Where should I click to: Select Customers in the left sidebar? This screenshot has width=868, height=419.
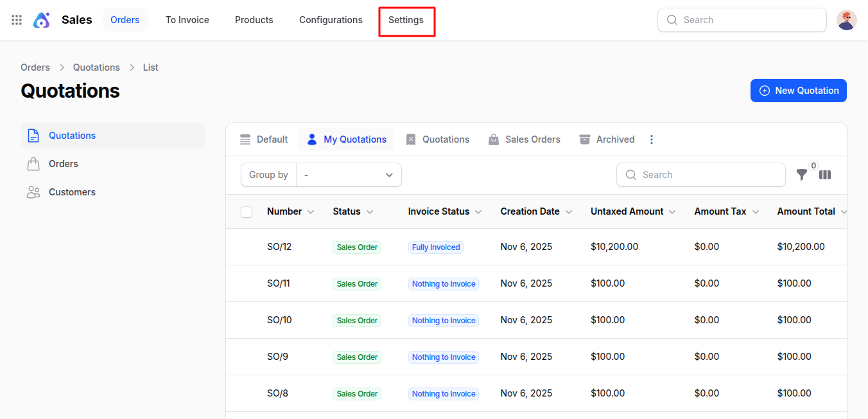click(x=72, y=192)
